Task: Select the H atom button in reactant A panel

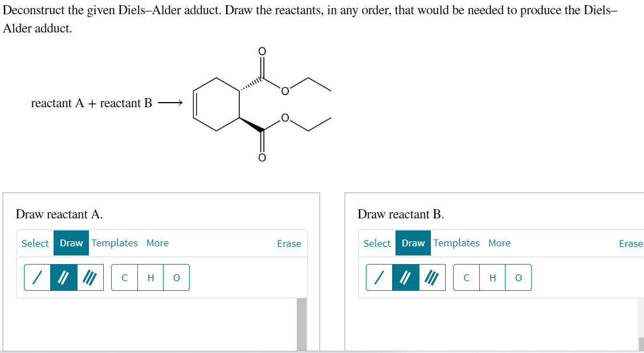Action: tap(150, 277)
